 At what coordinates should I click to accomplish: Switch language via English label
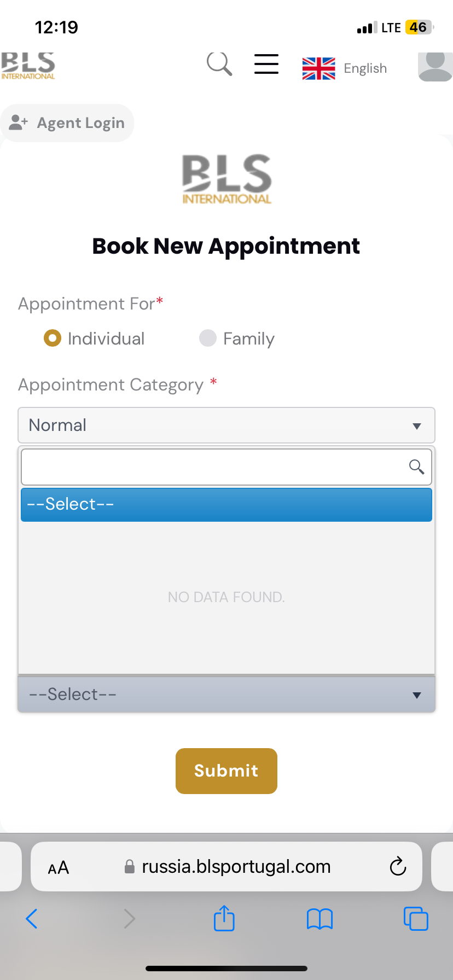[x=365, y=68]
